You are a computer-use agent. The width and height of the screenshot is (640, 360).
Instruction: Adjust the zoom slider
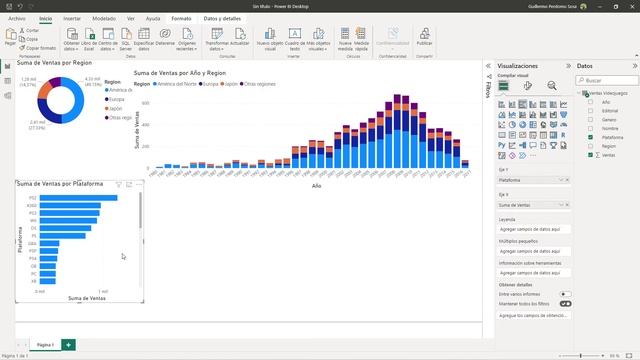[x=581, y=356]
